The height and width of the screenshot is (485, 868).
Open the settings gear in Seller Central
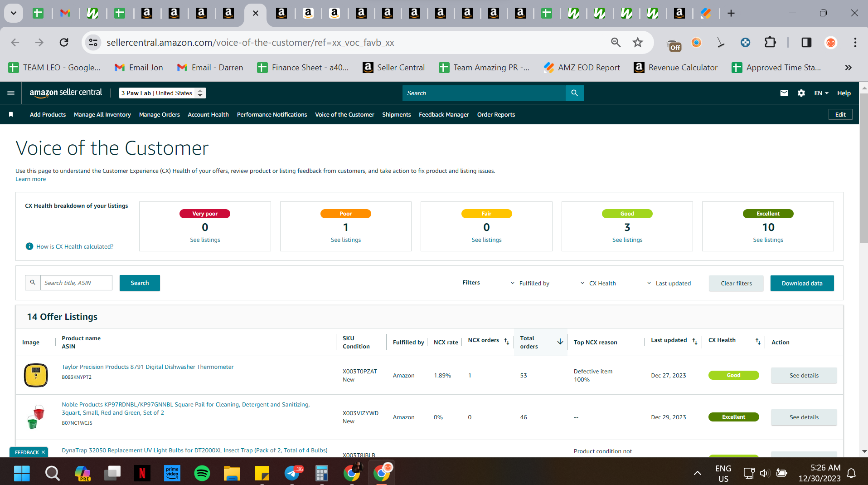pos(801,93)
